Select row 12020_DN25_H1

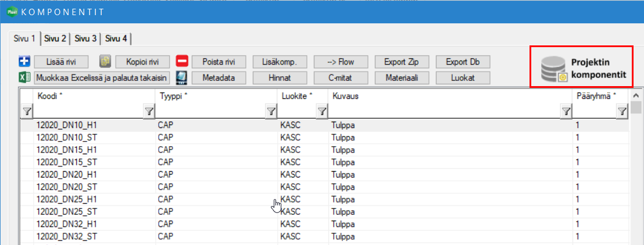tap(324, 200)
